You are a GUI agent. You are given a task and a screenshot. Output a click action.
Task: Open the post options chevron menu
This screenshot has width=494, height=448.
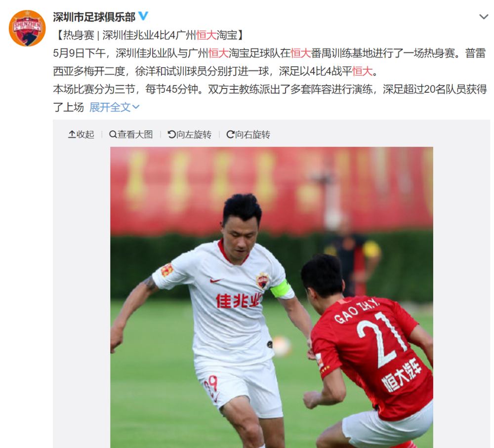pos(484,17)
